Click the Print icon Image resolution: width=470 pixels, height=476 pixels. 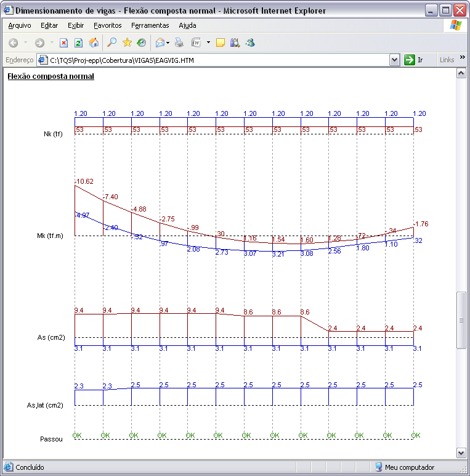179,43
